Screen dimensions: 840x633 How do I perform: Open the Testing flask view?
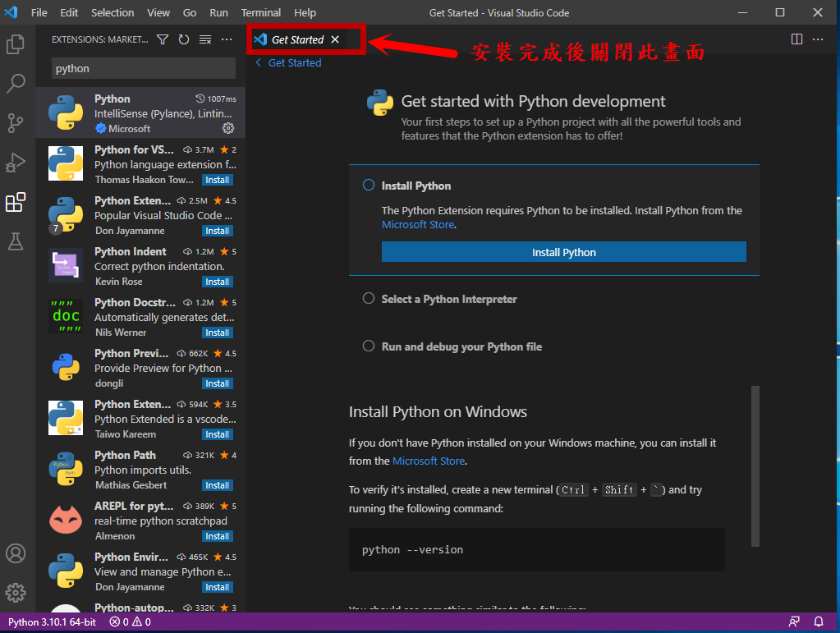[x=16, y=241]
